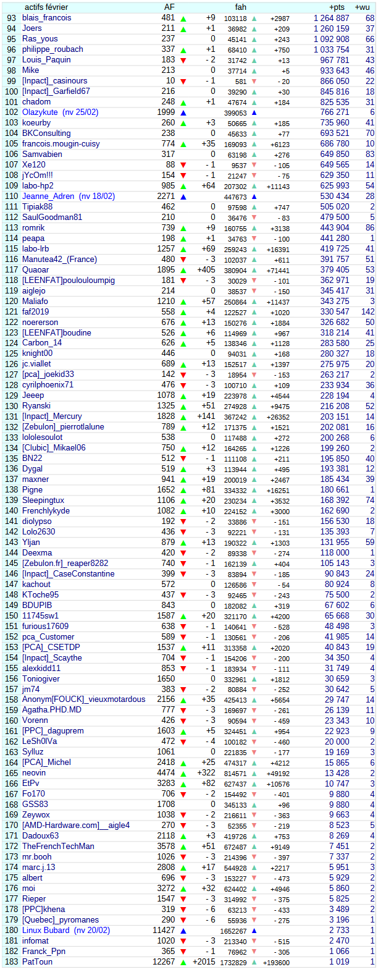Click the blue AF arrow in Olazykute row

coord(183,113)
